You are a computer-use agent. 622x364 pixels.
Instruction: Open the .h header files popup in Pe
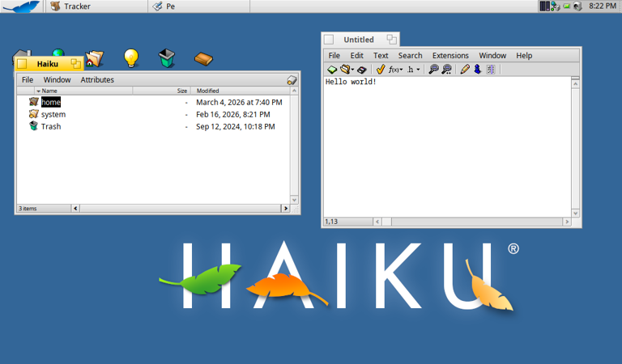(413, 70)
